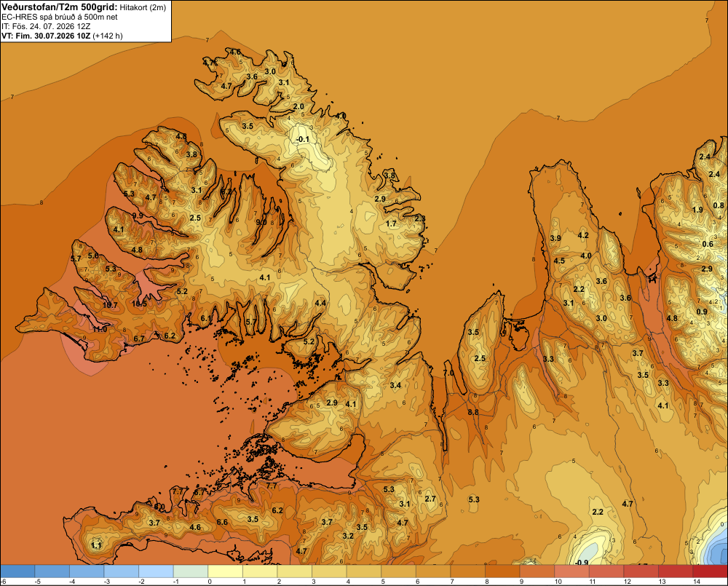Click the -0.9 temperature label at bottom
The width and height of the screenshot is (728, 586).
(x=581, y=562)
